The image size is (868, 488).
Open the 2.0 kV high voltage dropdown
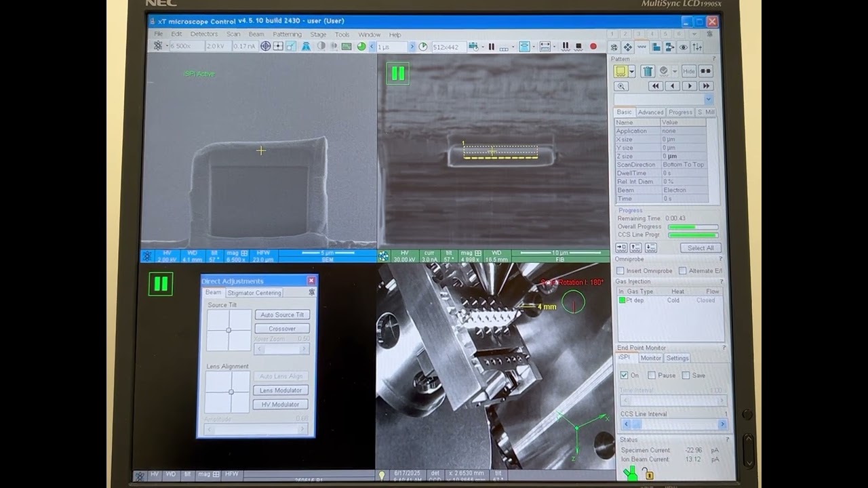point(218,46)
